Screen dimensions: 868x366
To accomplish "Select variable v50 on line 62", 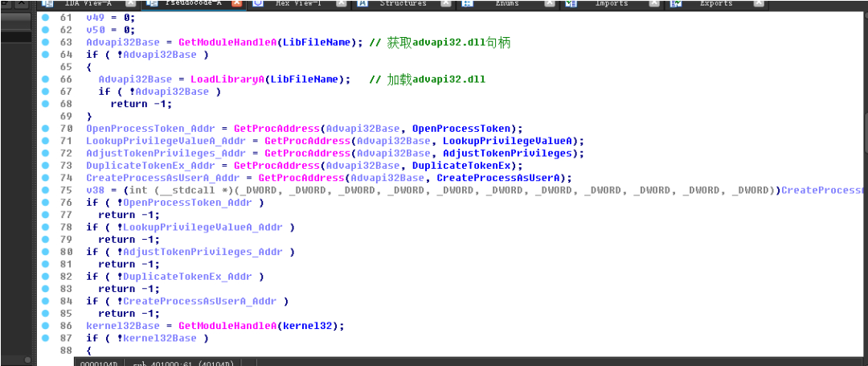I will click(x=95, y=30).
